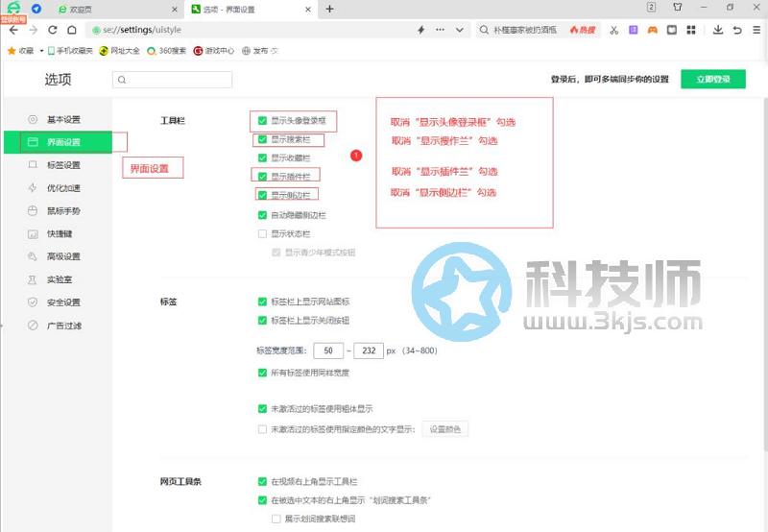Open the browser main menu icon
The height and width of the screenshot is (532, 768).
756,30
